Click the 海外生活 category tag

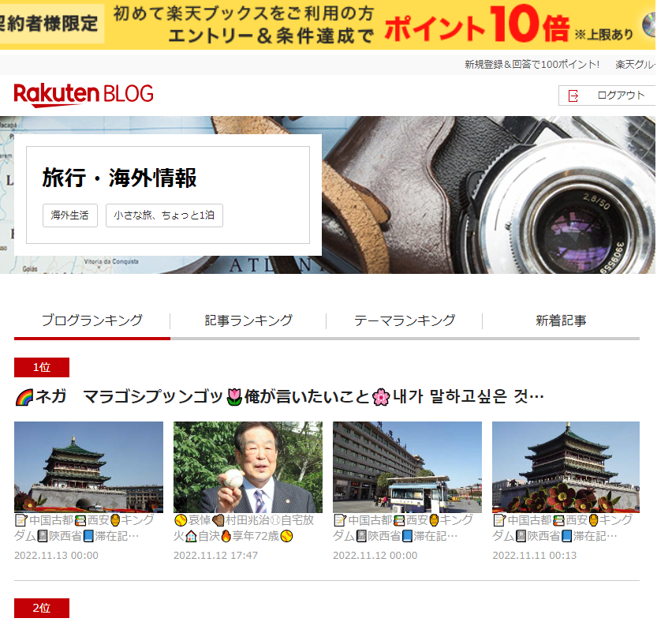pos(70,215)
